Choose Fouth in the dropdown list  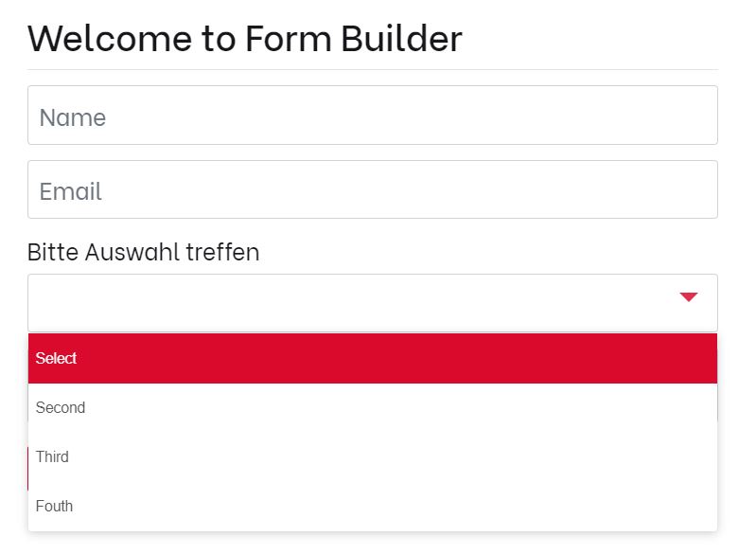(x=372, y=506)
